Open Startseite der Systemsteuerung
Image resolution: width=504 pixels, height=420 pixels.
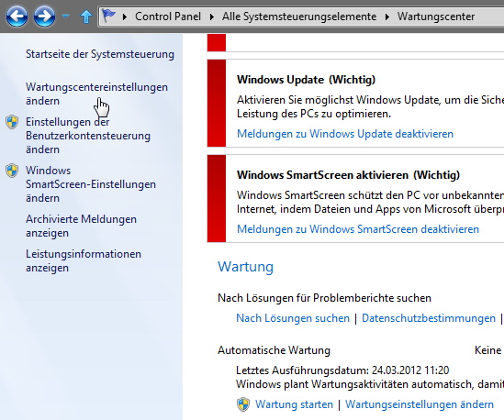coord(100,54)
